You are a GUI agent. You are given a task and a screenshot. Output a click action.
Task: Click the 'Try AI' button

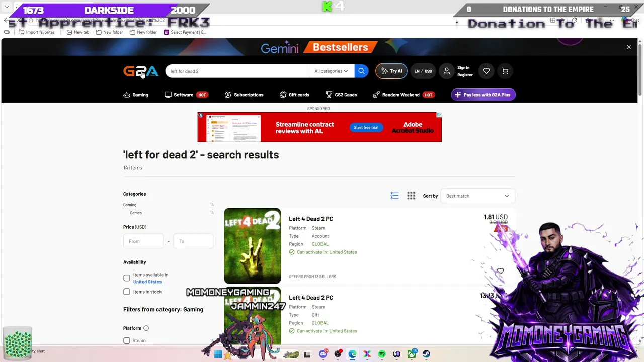[x=391, y=71]
